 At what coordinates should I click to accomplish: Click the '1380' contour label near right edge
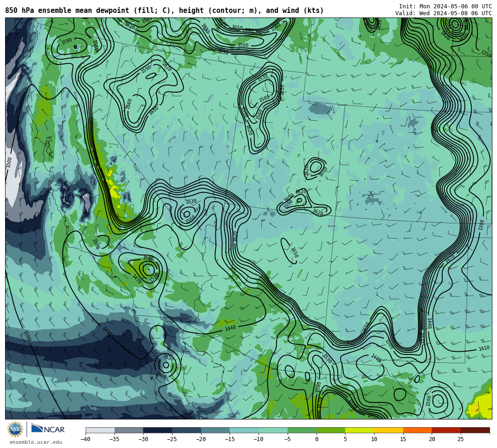[x=481, y=225]
